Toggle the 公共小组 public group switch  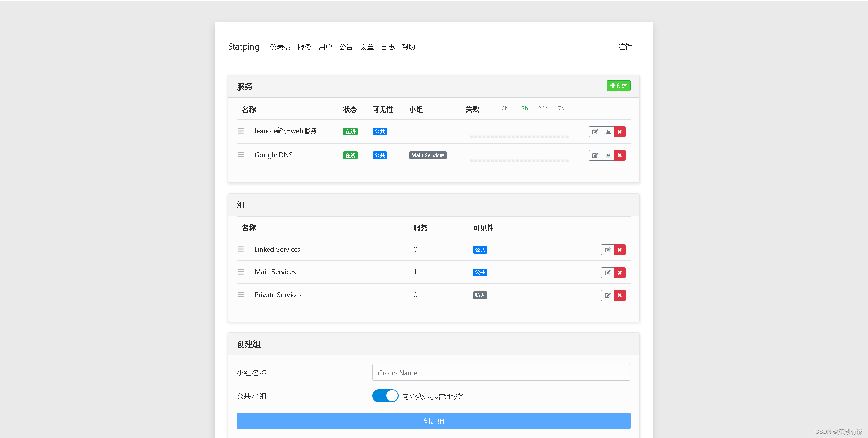(x=385, y=396)
